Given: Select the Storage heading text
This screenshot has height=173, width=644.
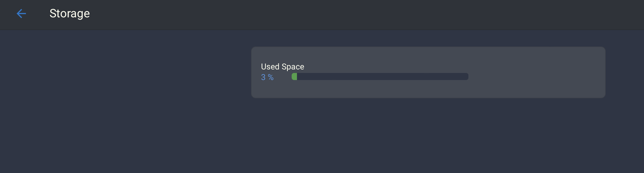Looking at the screenshot, I should point(70,14).
